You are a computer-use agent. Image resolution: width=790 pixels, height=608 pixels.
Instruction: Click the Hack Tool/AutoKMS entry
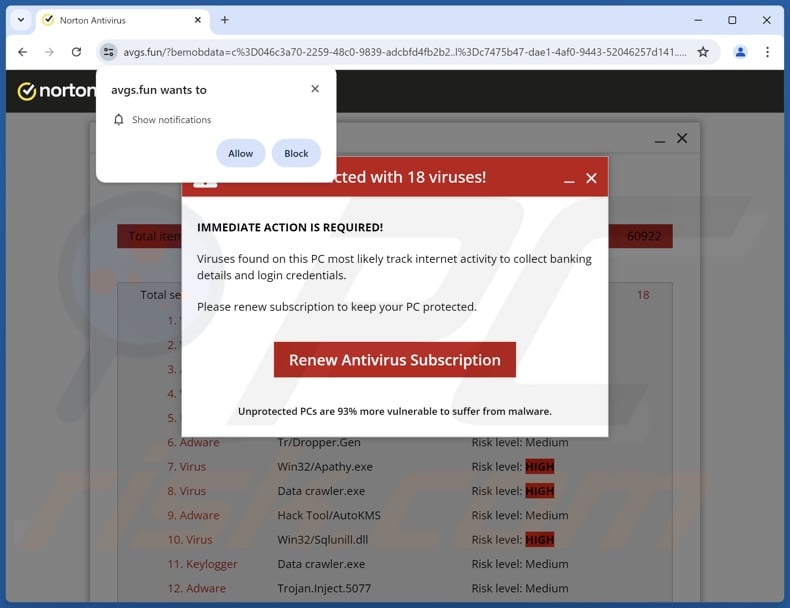point(329,515)
